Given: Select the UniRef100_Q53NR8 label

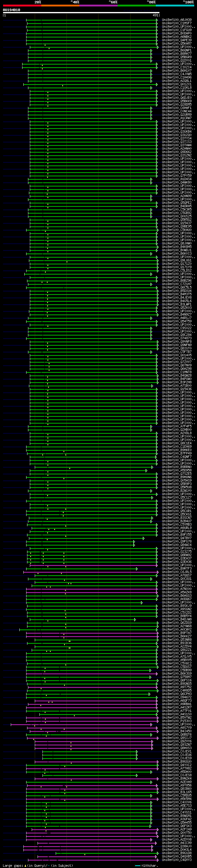Looking at the screenshot, I should pos(177,640).
